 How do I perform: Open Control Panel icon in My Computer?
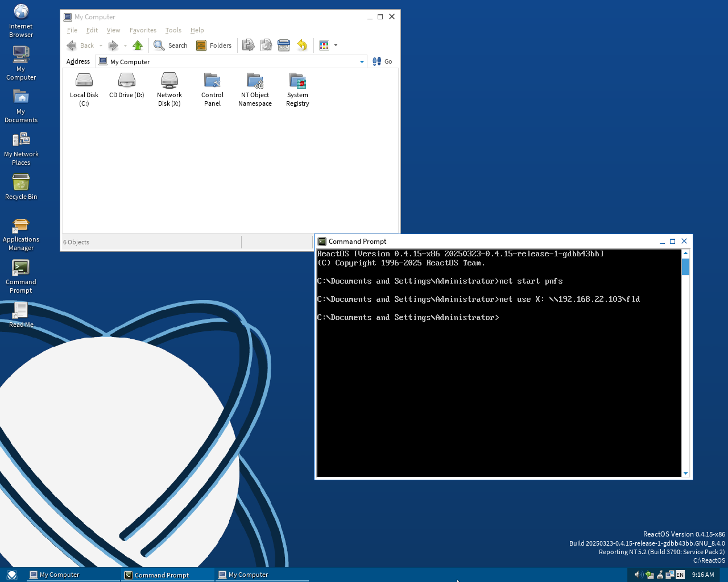[x=212, y=89]
